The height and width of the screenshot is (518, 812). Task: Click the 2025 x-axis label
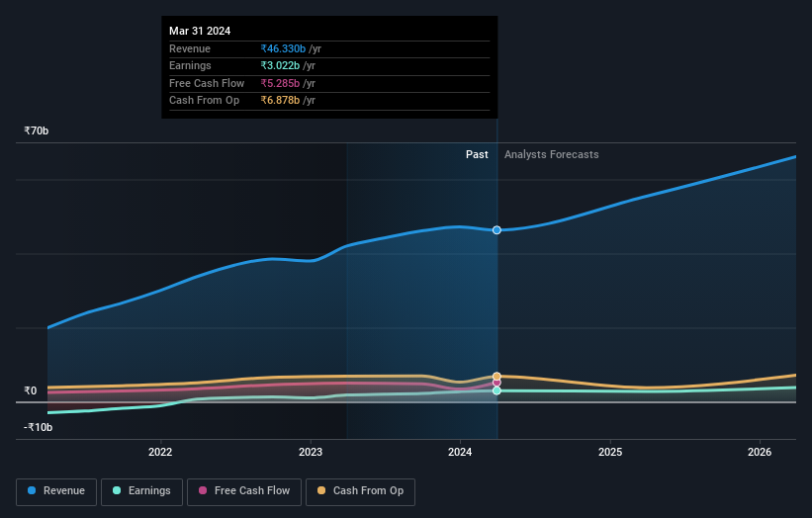(x=610, y=452)
